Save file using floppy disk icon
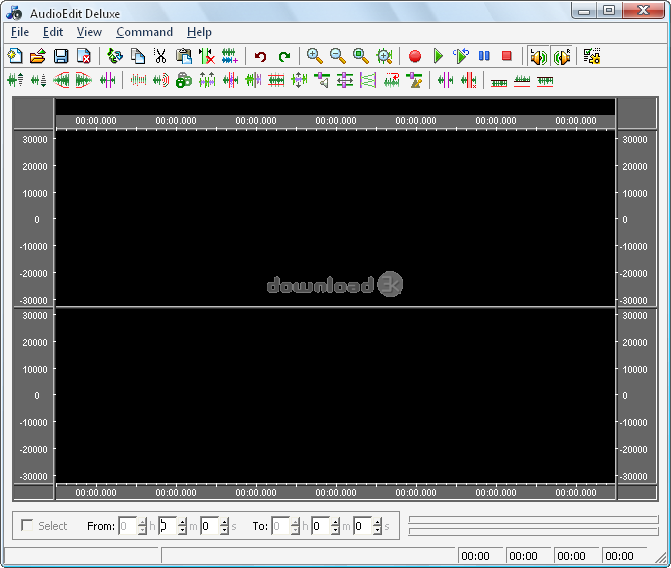Image resolution: width=671 pixels, height=568 pixels. point(61,56)
